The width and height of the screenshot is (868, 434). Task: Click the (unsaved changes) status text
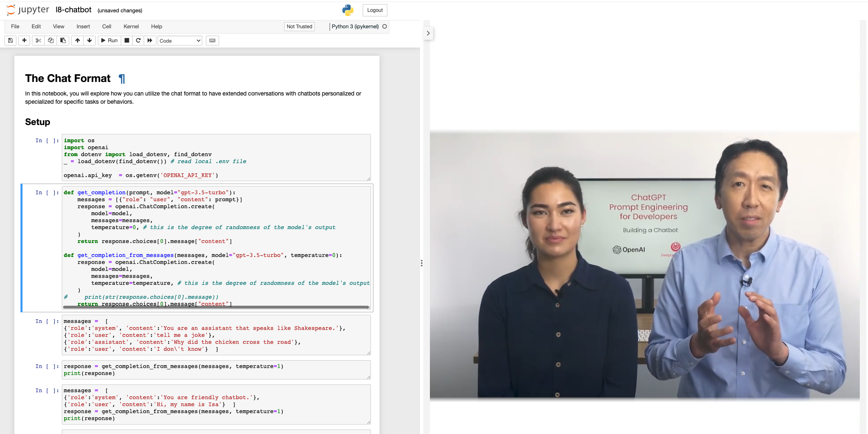click(120, 11)
